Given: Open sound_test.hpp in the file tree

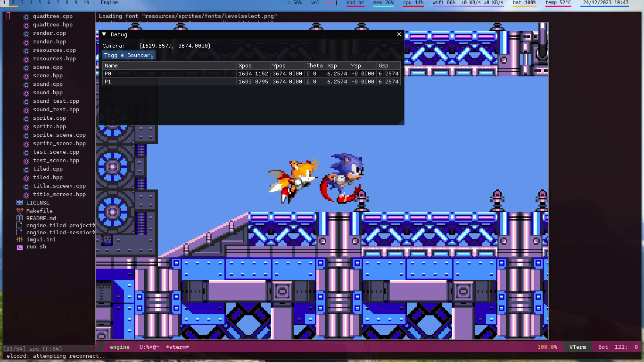Looking at the screenshot, I should point(56,110).
